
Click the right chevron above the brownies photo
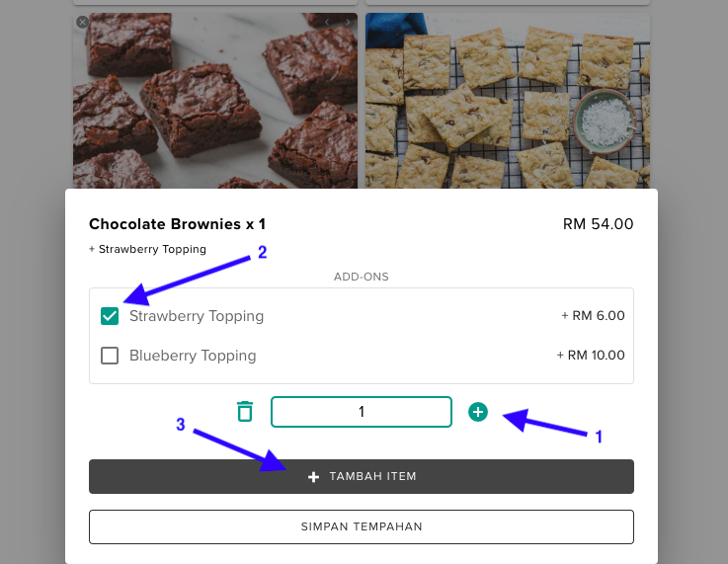click(x=348, y=22)
